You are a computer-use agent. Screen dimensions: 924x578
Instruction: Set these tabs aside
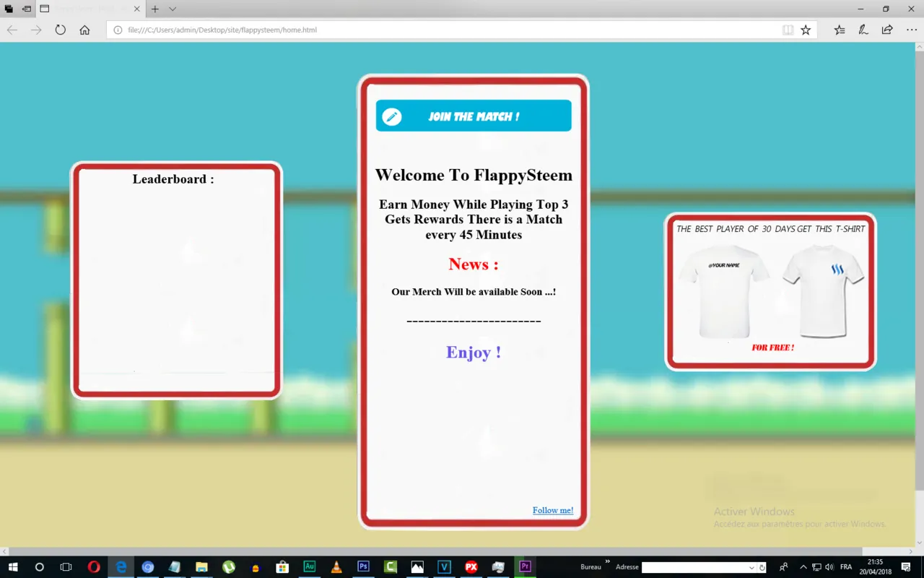point(27,9)
